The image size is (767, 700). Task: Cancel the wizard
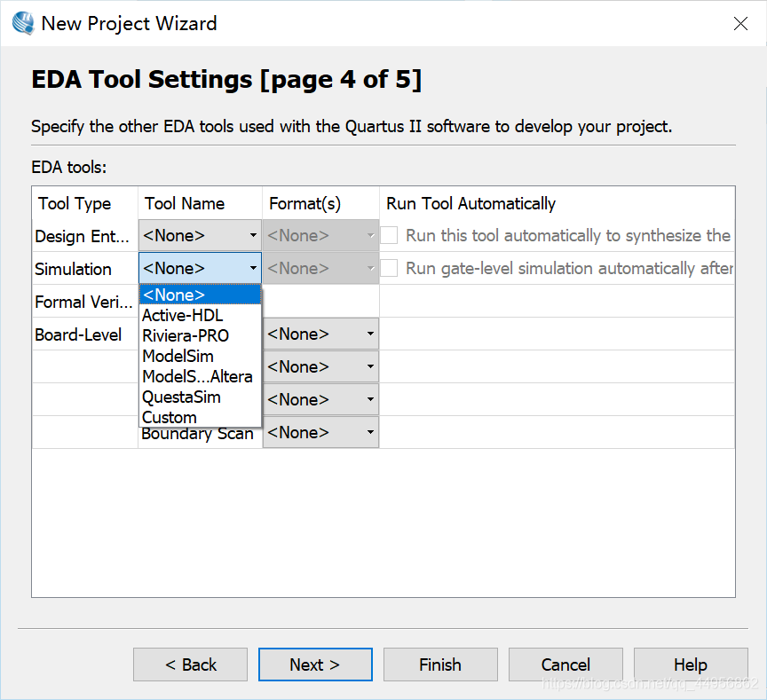(x=565, y=665)
